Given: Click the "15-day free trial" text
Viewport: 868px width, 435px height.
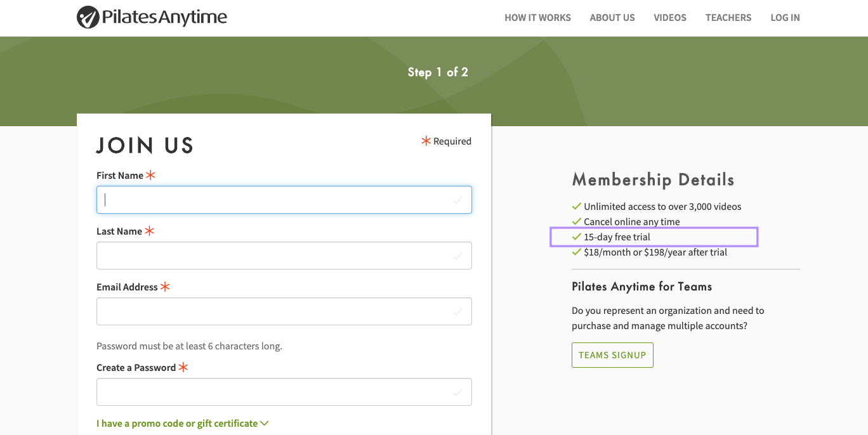Looking at the screenshot, I should click(x=617, y=237).
